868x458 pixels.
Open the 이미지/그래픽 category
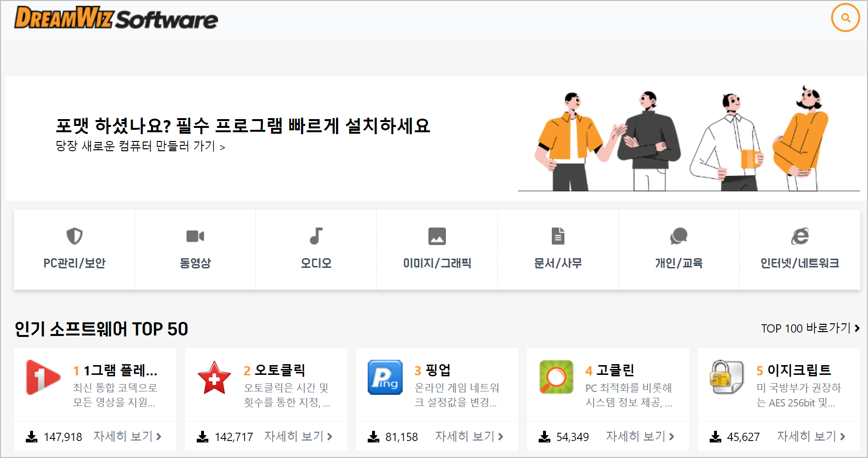point(437,250)
